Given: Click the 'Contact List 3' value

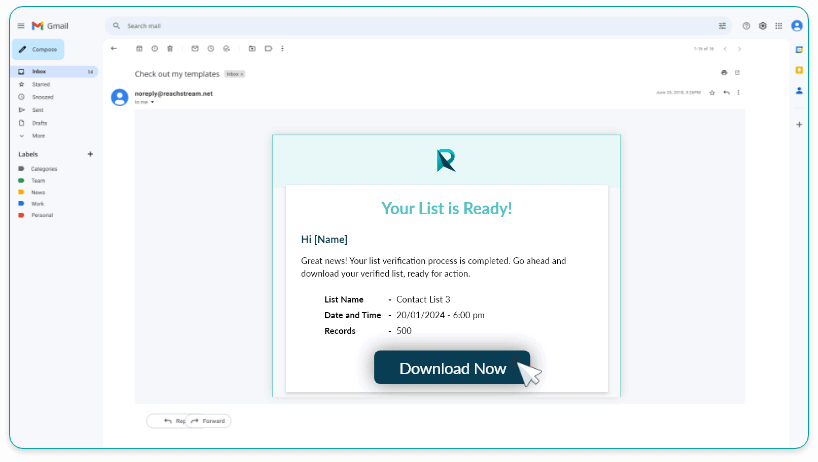Looking at the screenshot, I should (423, 299).
